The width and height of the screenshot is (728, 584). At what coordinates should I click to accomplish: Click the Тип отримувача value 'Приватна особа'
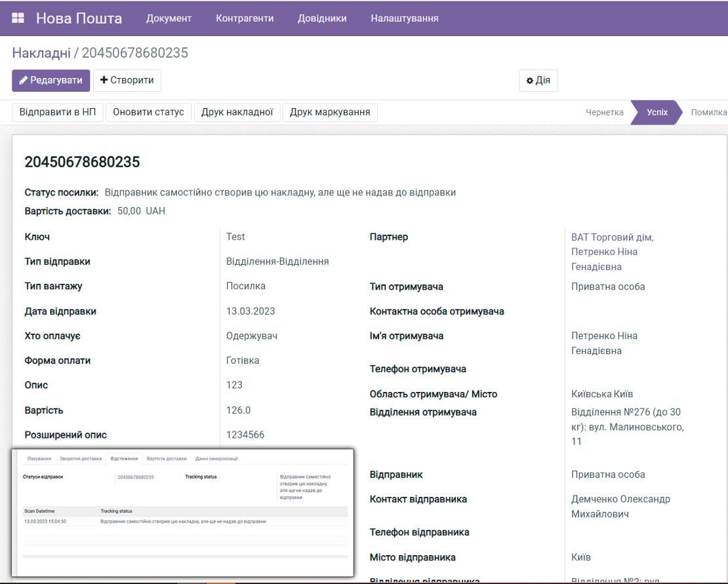click(608, 286)
